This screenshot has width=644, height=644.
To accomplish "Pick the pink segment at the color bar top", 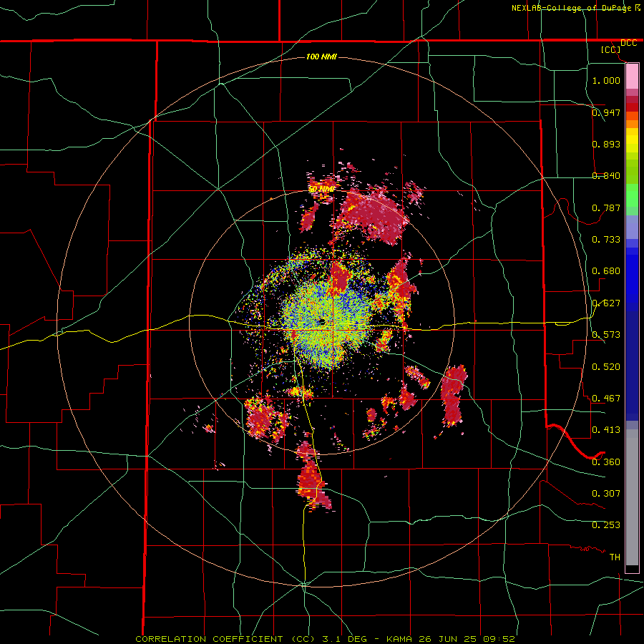I will point(632,76).
